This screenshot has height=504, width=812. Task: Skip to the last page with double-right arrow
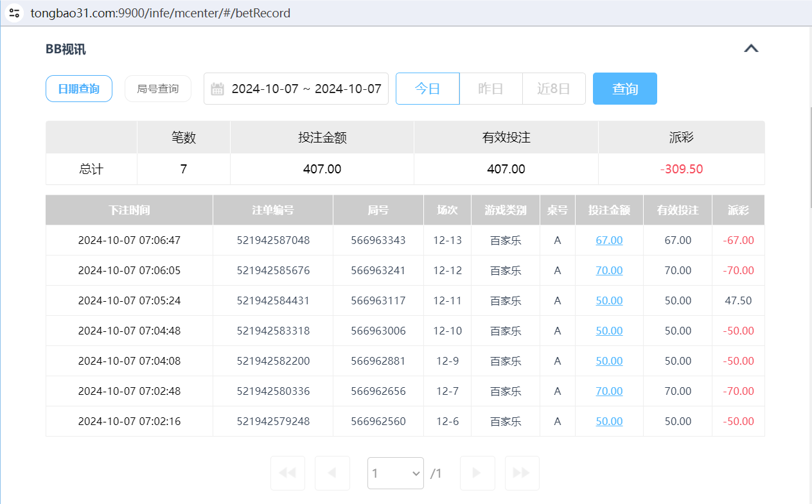[522, 473]
